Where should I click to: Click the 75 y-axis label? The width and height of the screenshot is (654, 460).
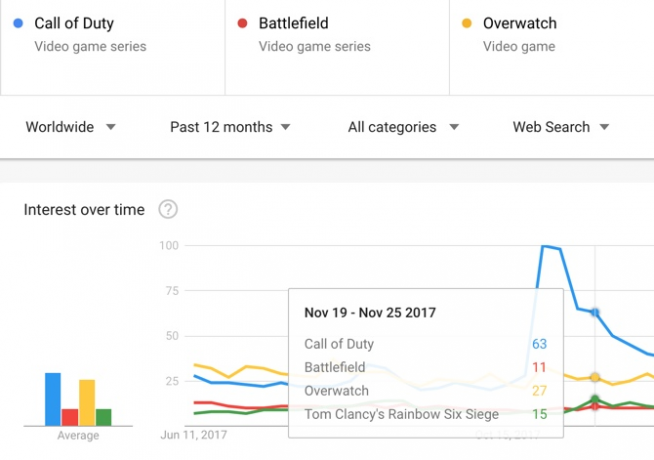[172, 291]
